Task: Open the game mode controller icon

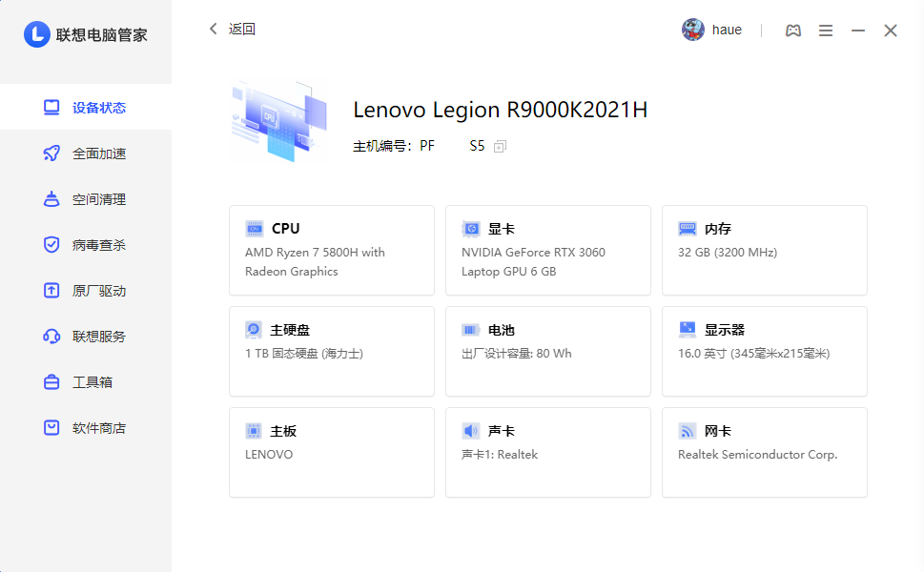Action: click(x=793, y=31)
